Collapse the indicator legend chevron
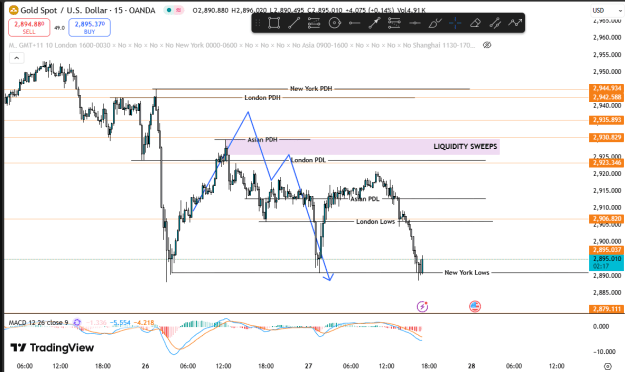The image size is (625, 372). [16, 58]
